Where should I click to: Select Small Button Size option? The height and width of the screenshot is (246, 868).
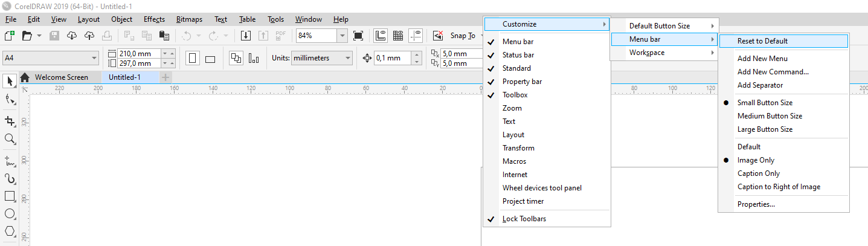click(x=783, y=103)
